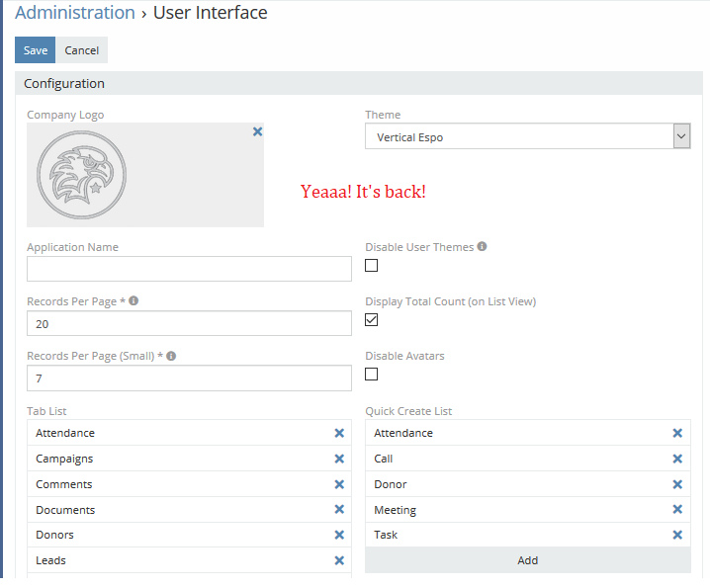Go to Administration breadcrumb link

75,13
